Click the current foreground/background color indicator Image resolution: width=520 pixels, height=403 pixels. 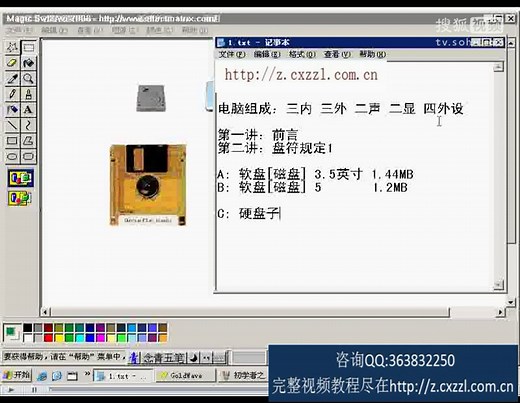pyautogui.click(x=12, y=333)
